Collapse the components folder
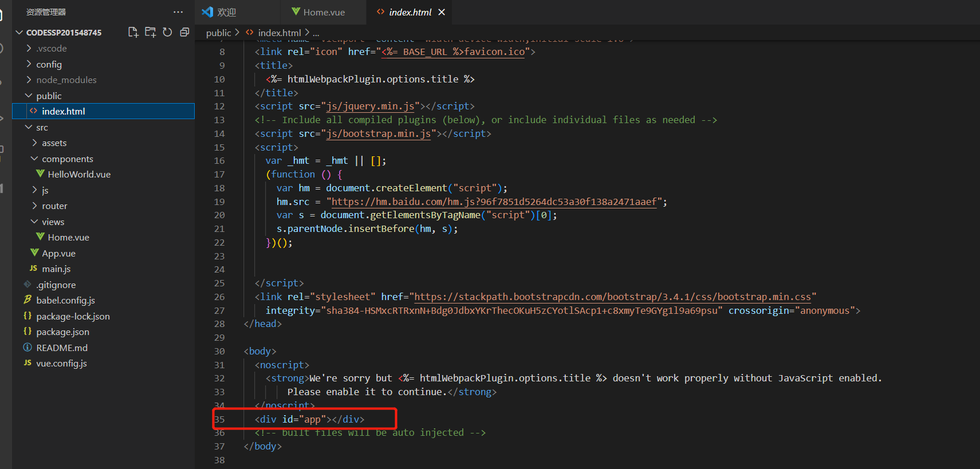 [x=34, y=159]
